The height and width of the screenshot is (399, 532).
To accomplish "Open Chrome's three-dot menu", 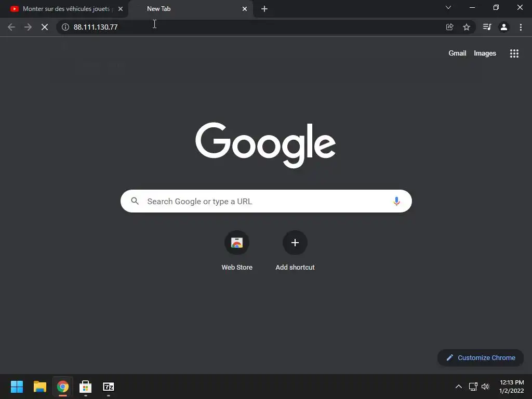I will click(x=521, y=27).
